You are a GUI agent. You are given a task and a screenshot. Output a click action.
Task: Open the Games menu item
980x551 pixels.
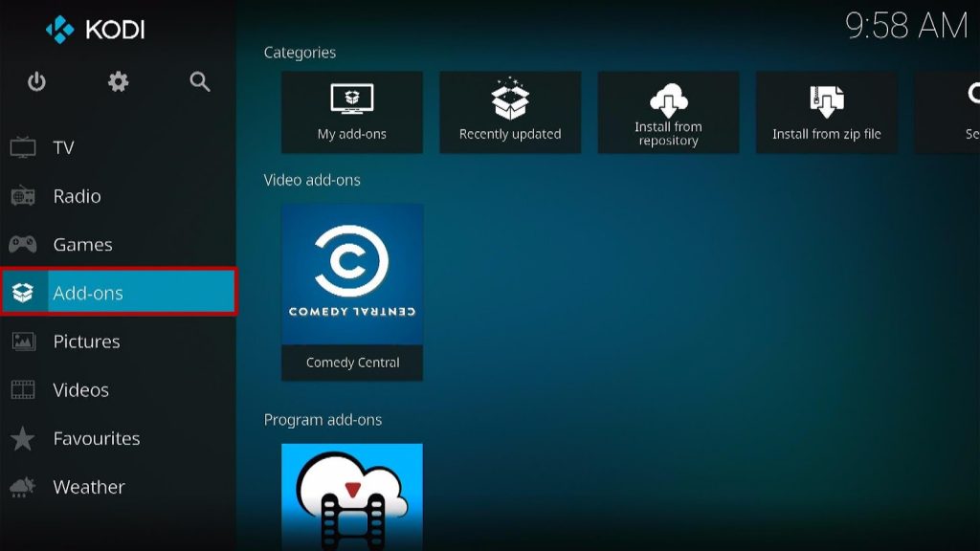pos(118,244)
